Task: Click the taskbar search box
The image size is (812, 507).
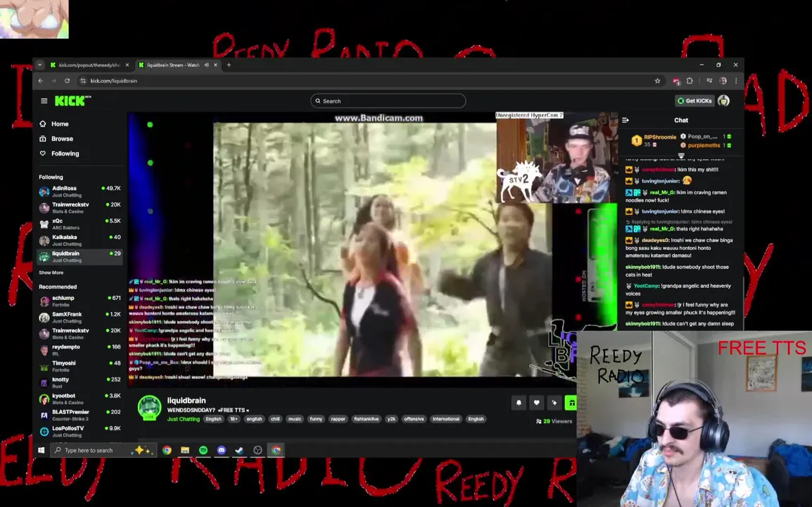Action: point(103,450)
